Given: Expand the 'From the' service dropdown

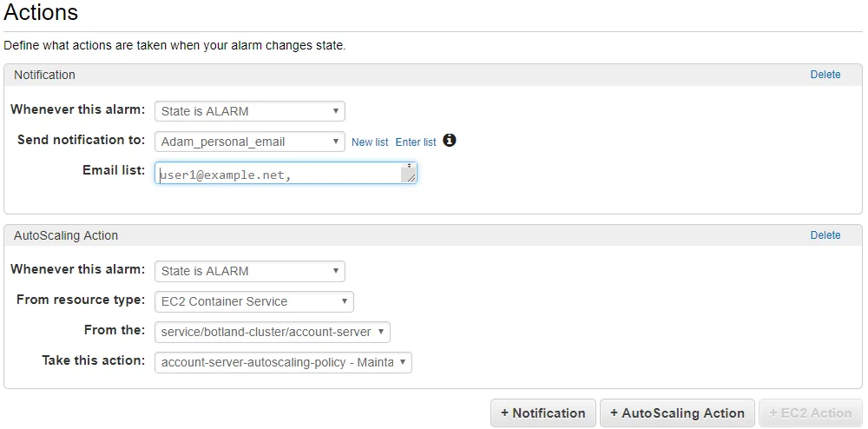Looking at the screenshot, I should [x=273, y=332].
